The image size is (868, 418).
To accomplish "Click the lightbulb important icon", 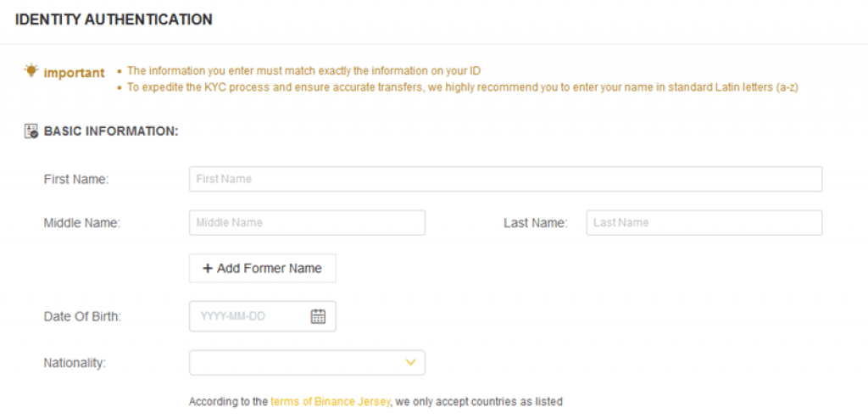I will click(31, 71).
